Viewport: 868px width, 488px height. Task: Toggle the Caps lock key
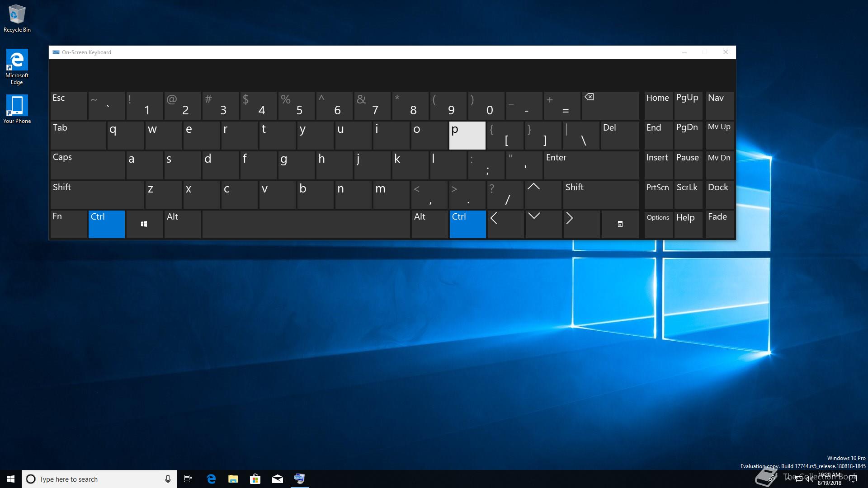click(x=87, y=165)
